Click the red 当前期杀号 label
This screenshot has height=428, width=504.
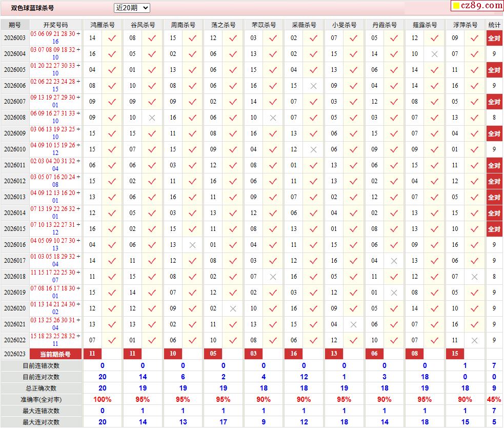pyautogui.click(x=55, y=354)
